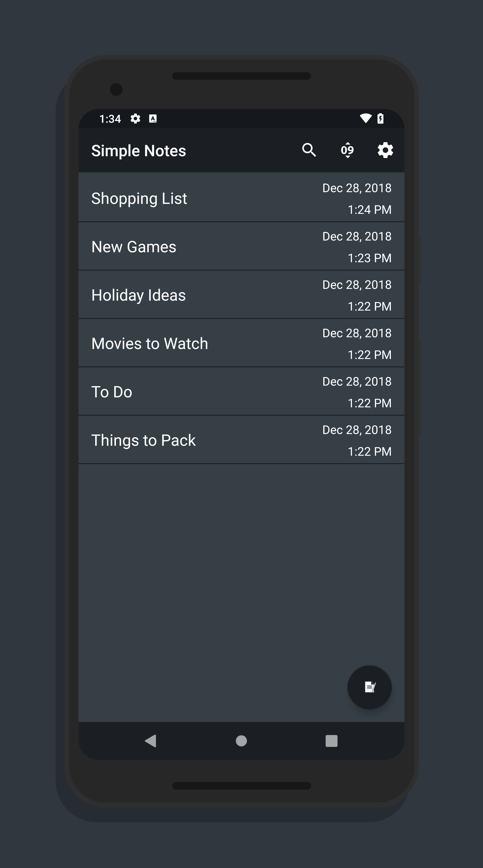Image resolution: width=483 pixels, height=868 pixels.
Task: Tap the Wi-Fi status icon
Action: (365, 118)
